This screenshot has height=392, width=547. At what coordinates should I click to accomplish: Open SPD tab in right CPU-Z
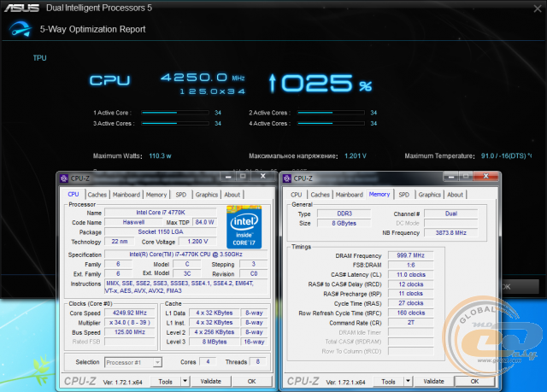[403, 195]
